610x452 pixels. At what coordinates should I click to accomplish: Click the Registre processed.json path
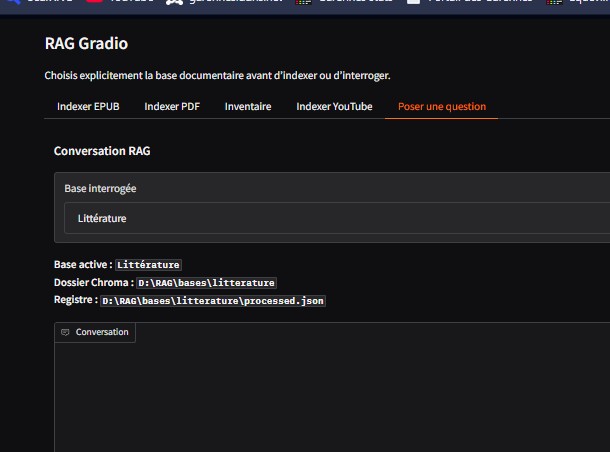pyautogui.click(x=213, y=301)
